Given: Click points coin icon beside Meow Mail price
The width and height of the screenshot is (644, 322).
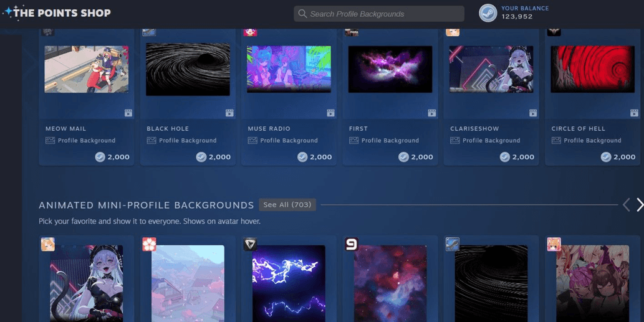Looking at the screenshot, I should pyautogui.click(x=100, y=157).
